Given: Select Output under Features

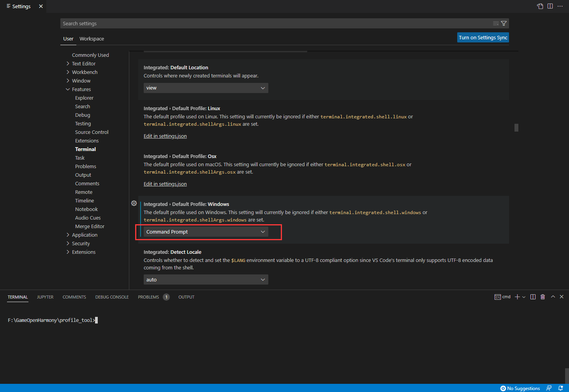Looking at the screenshot, I should (83, 175).
